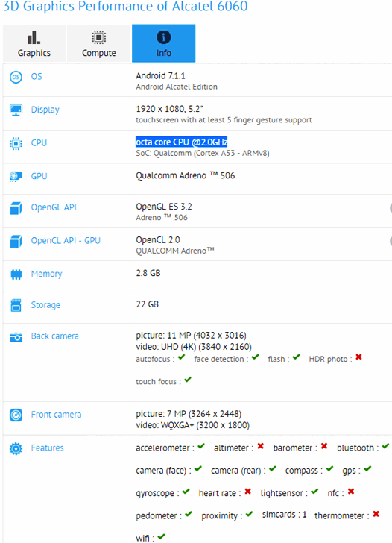Screen dimensions: 392x543
Task: Click the 2.8 GB memory value
Action: [x=148, y=273]
